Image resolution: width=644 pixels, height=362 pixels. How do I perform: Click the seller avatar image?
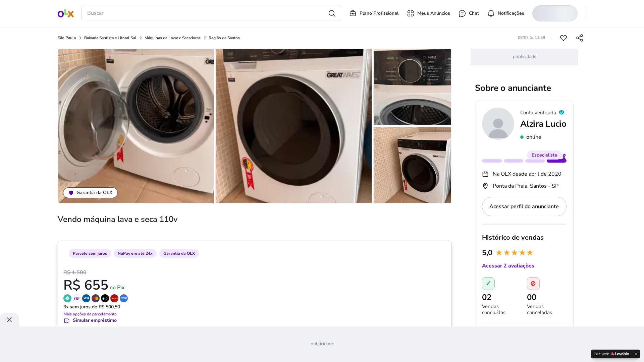pyautogui.click(x=498, y=124)
